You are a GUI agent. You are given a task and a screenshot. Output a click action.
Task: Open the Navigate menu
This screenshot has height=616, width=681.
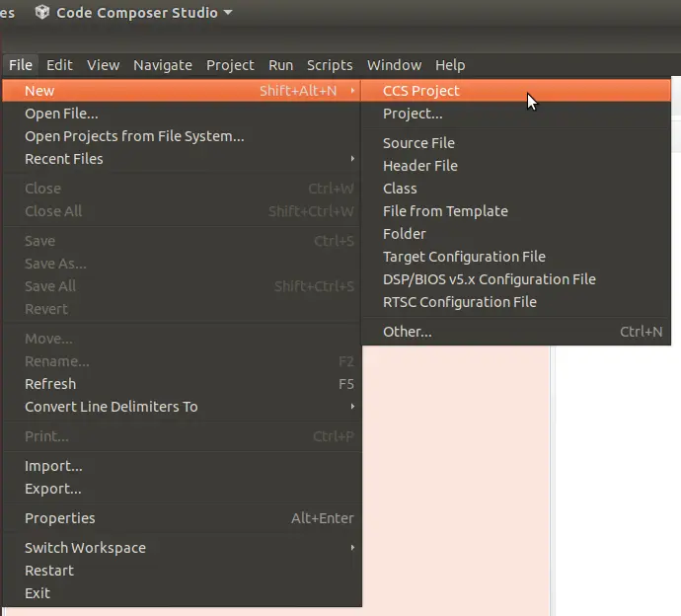pyautogui.click(x=163, y=65)
